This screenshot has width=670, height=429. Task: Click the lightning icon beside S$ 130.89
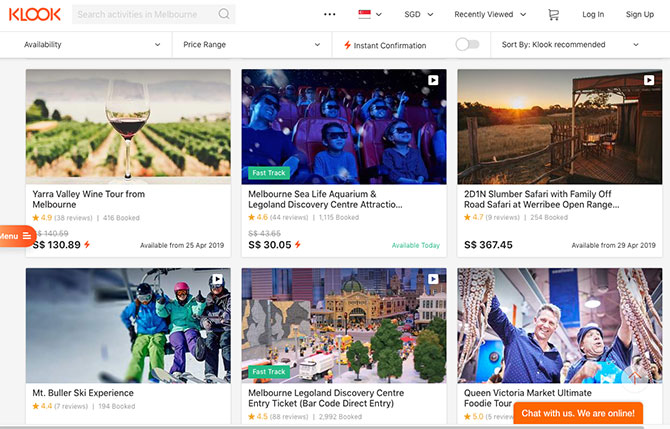(x=87, y=244)
